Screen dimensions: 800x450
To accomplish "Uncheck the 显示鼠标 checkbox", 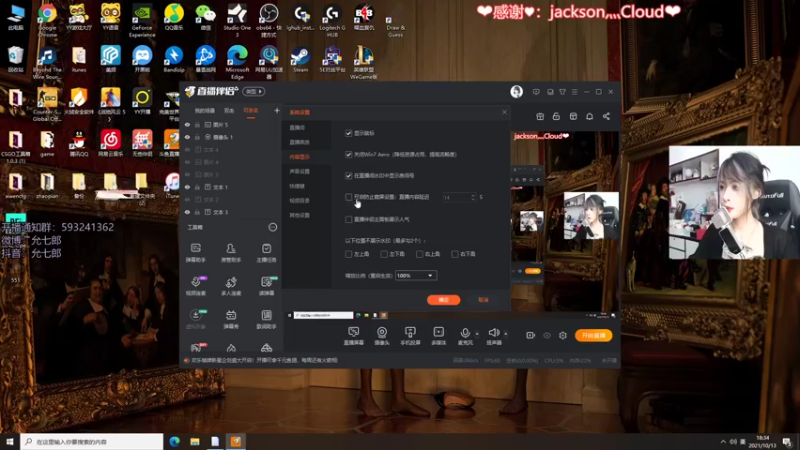I will pos(348,133).
